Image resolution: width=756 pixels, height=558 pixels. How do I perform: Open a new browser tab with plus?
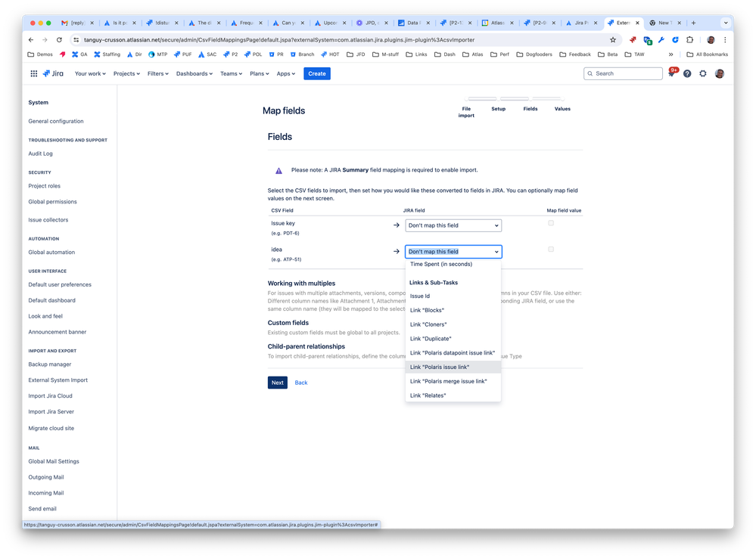(693, 23)
